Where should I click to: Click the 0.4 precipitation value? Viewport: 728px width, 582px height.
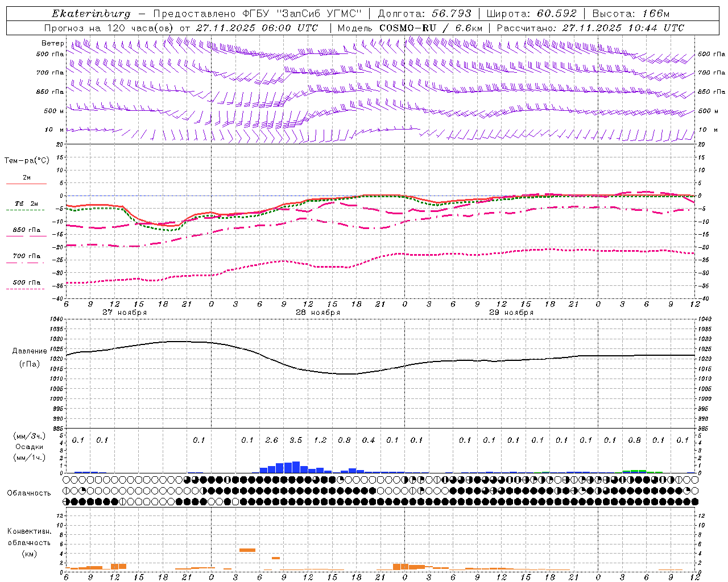369,440
